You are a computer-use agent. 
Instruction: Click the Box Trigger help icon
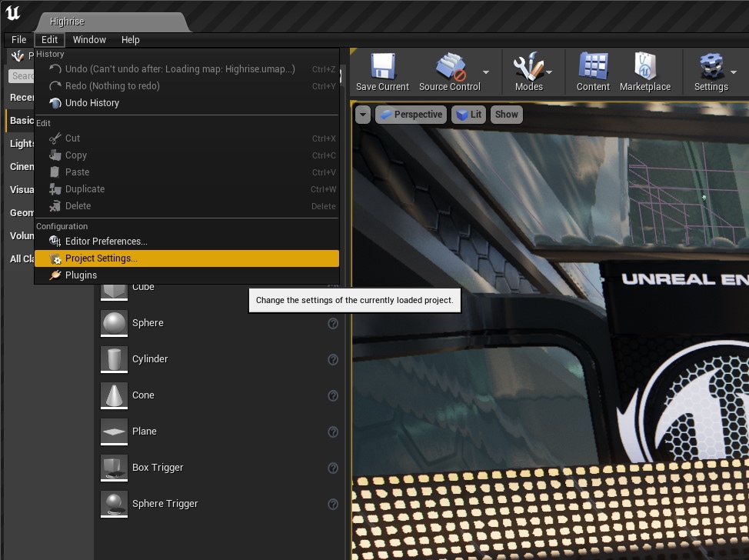[333, 468]
